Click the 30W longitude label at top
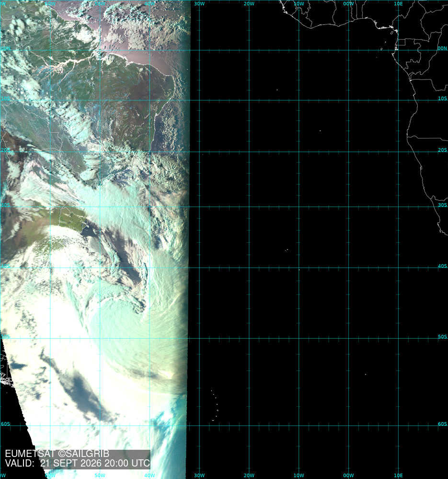 pyautogui.click(x=199, y=4)
